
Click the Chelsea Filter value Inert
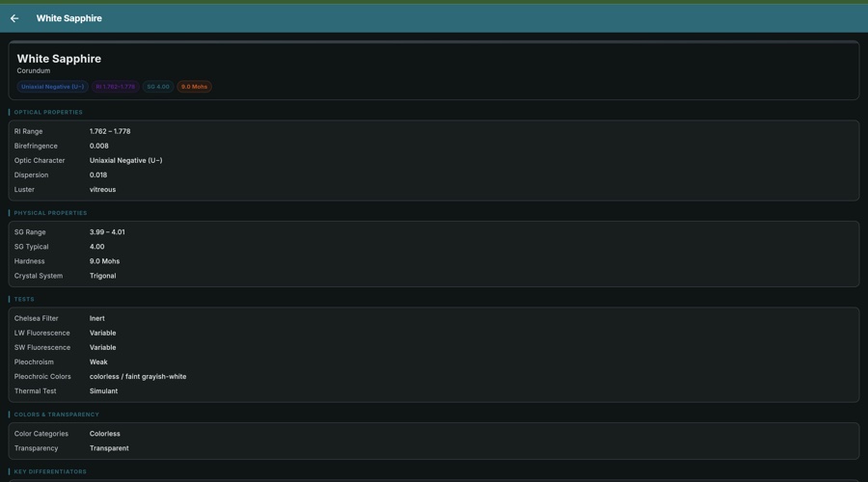click(97, 318)
